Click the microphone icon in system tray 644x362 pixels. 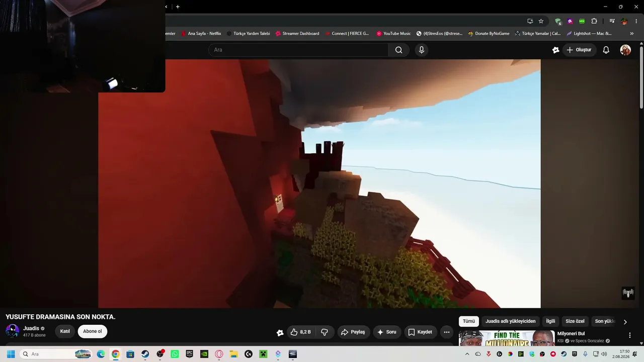coord(585,354)
